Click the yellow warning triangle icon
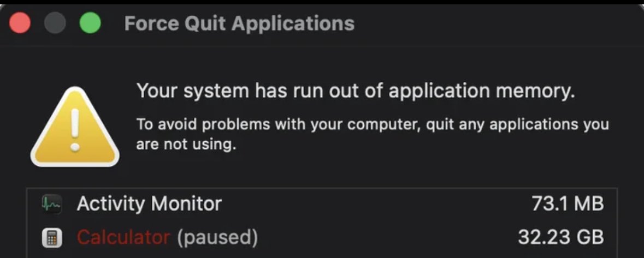 pyautogui.click(x=74, y=128)
